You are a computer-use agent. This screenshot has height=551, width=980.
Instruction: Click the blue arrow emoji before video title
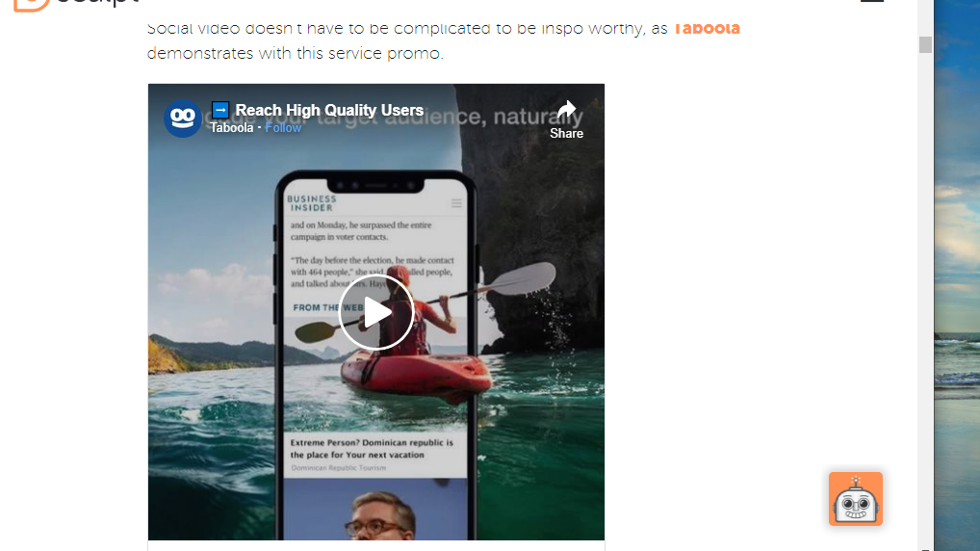[220, 110]
